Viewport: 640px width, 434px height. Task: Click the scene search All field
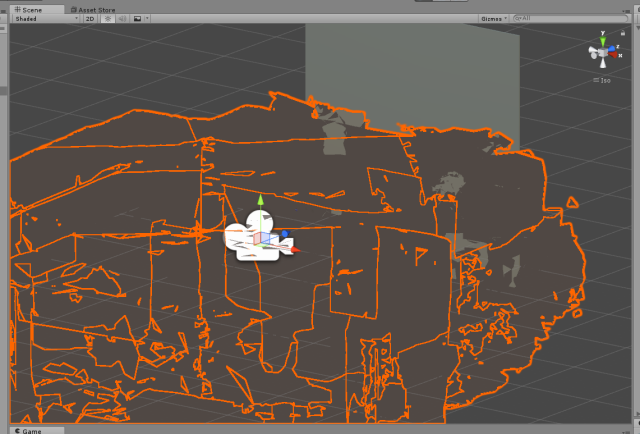click(x=571, y=18)
